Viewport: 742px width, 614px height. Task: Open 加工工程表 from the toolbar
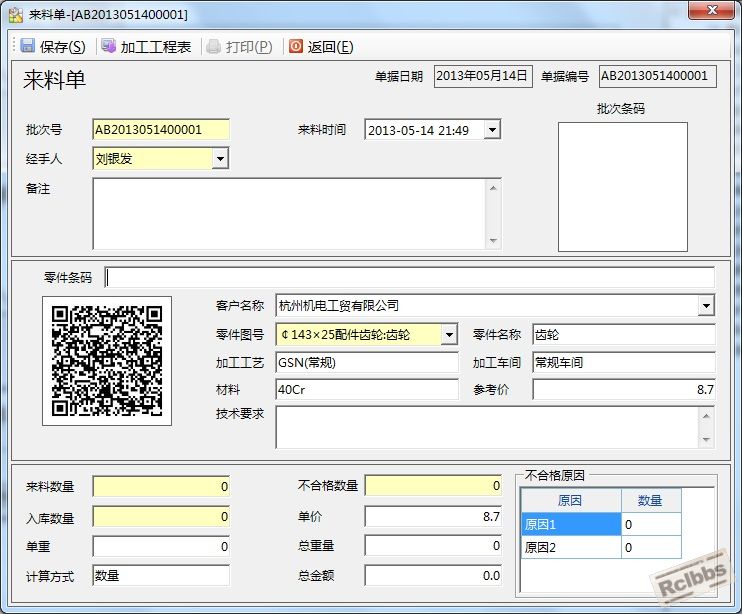[156, 46]
